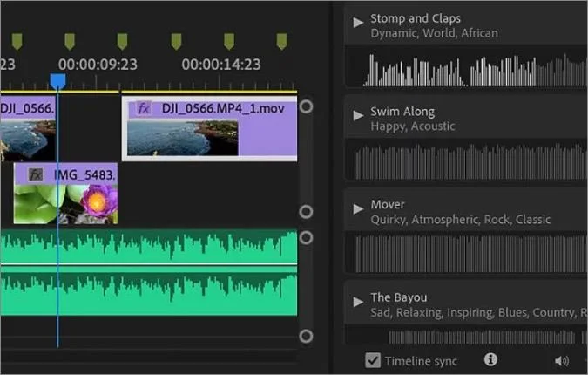Viewport: 588px width, 375px height.
Task: Select the upper green audio waveform clip
Action: click(149, 247)
